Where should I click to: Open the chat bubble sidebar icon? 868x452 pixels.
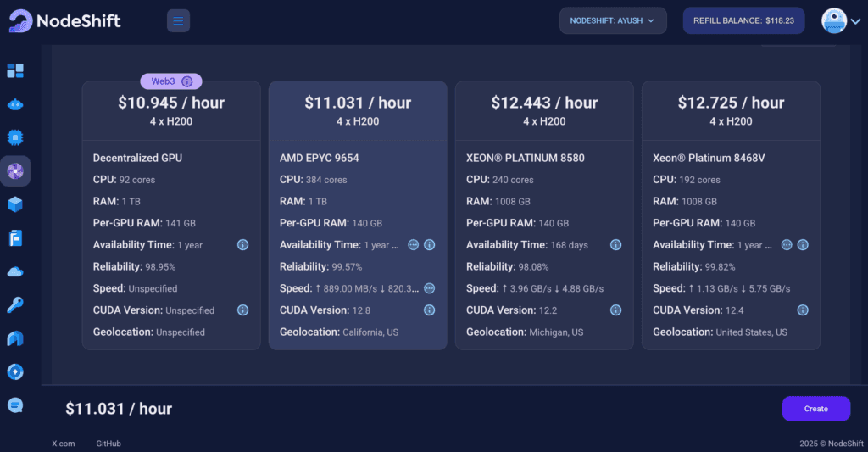pyautogui.click(x=15, y=405)
